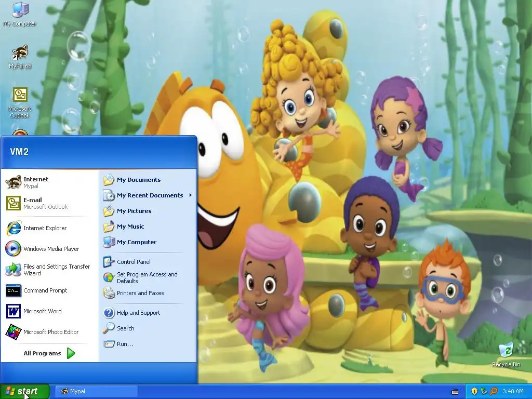Open Search from Start menu
Screen dimensions: 532x399
pyautogui.click(x=148, y=328)
